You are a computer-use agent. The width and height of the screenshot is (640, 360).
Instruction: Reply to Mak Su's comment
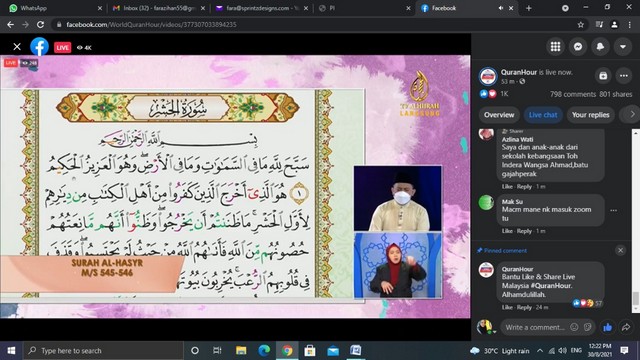[x=524, y=231]
